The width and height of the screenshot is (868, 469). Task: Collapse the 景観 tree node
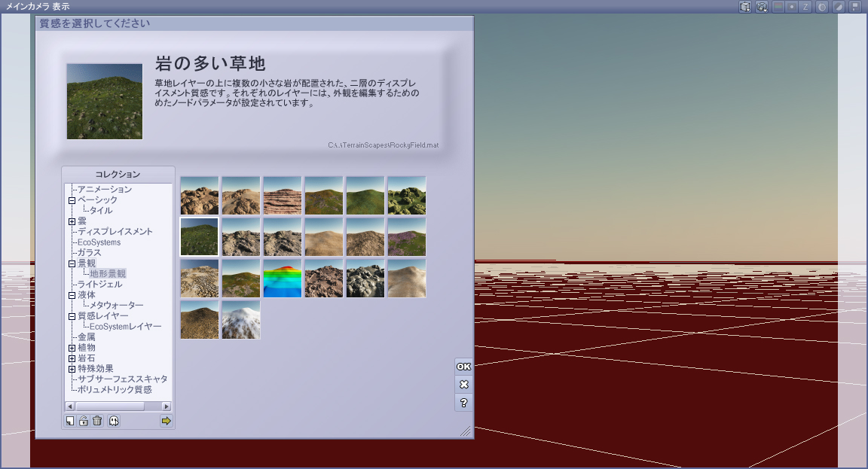pos(72,263)
